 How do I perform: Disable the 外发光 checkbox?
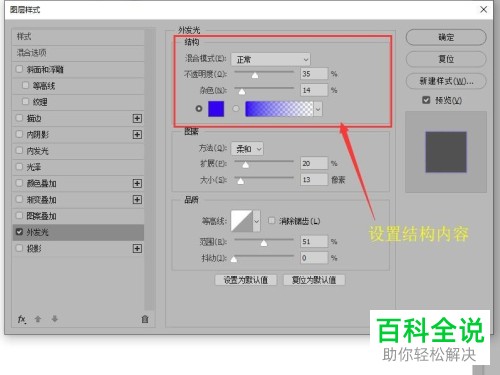pyautogui.click(x=19, y=232)
